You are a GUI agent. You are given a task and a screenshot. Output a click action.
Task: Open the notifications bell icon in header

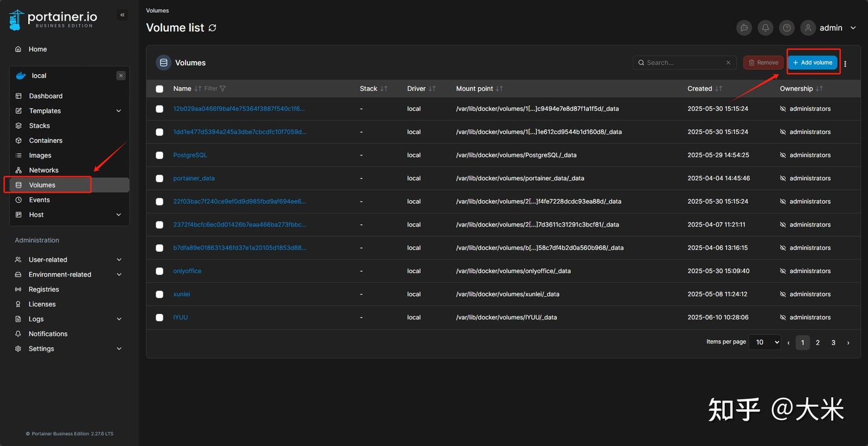pos(766,28)
